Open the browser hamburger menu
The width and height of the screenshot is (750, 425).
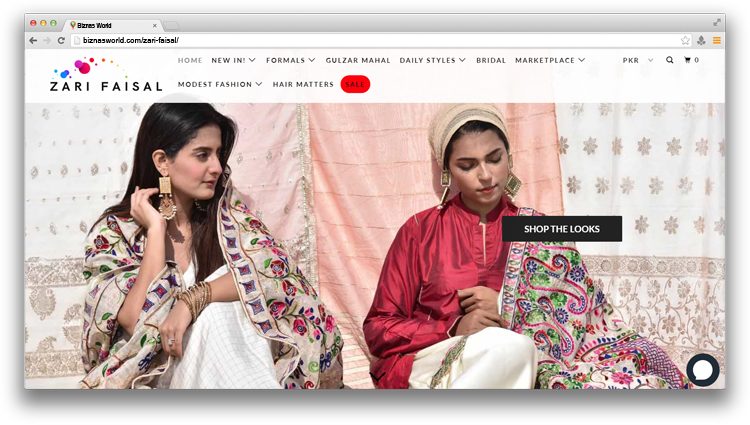716,40
